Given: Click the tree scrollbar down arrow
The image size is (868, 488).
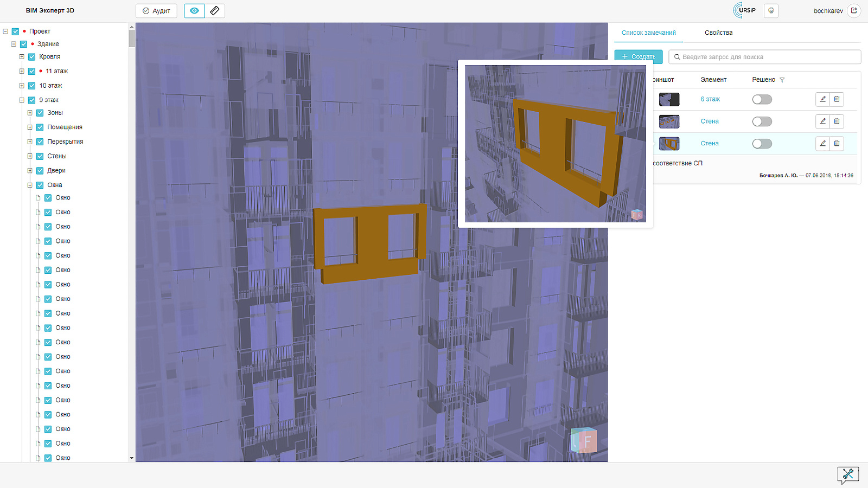Looking at the screenshot, I should (131, 458).
